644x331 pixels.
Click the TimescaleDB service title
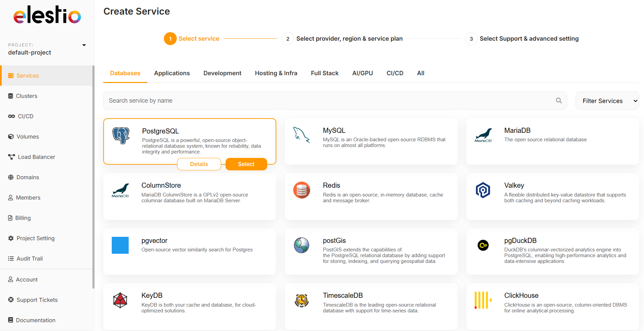point(343,295)
